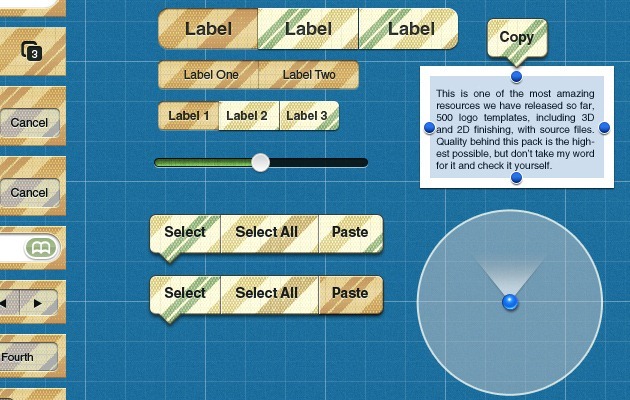Select the Fourth segment button
The width and height of the screenshot is (630, 400).
28,357
